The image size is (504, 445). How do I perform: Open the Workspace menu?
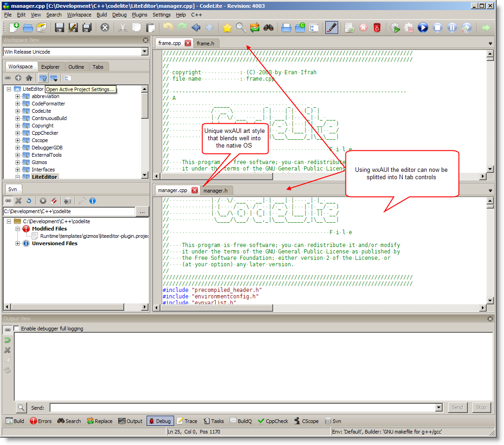(x=79, y=15)
